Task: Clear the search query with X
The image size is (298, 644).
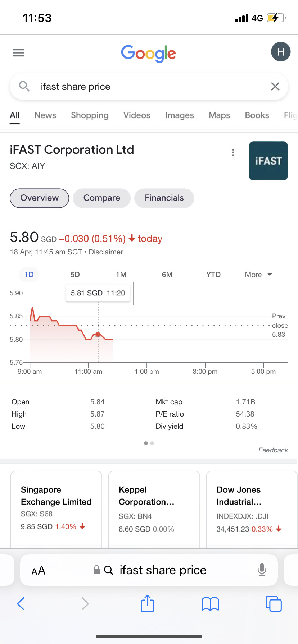Action: tap(275, 86)
